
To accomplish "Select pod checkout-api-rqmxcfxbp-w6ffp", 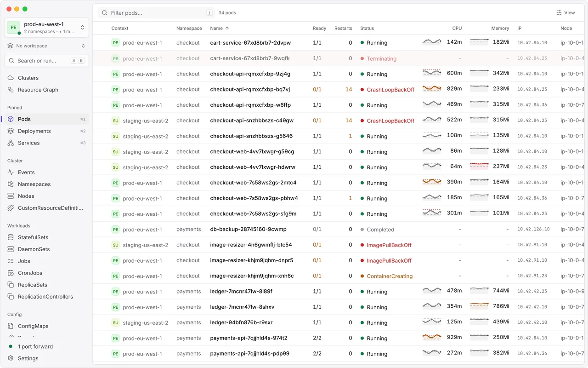I will tap(250, 105).
